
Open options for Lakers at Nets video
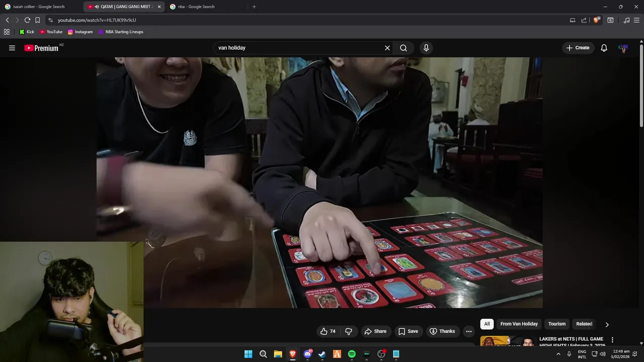click(x=612, y=340)
